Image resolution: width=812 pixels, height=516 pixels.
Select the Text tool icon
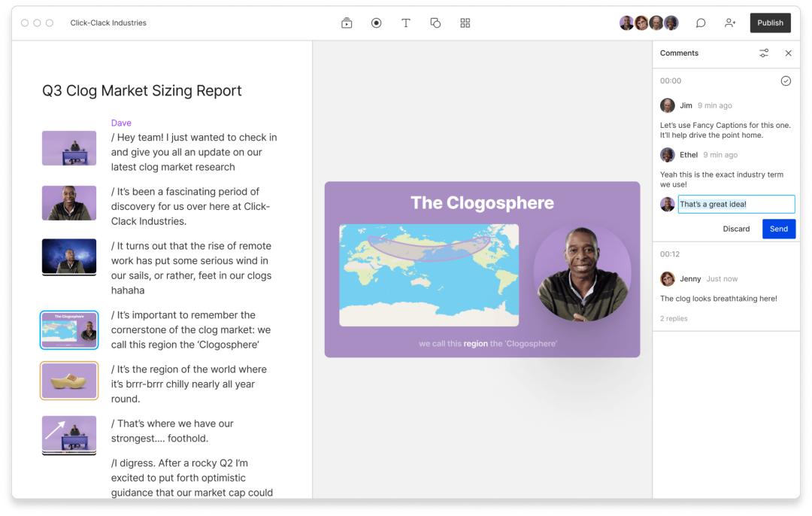[x=406, y=23]
